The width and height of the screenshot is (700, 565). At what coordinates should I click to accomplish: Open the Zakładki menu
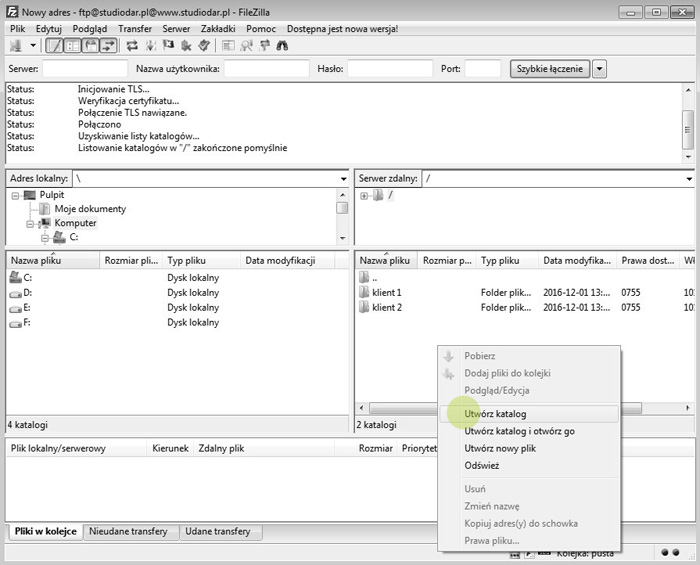click(217, 29)
